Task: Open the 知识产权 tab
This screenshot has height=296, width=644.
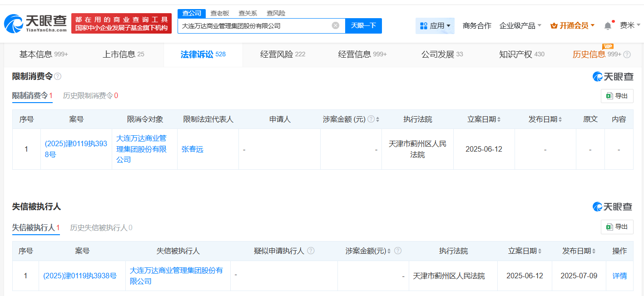Action: click(x=522, y=54)
